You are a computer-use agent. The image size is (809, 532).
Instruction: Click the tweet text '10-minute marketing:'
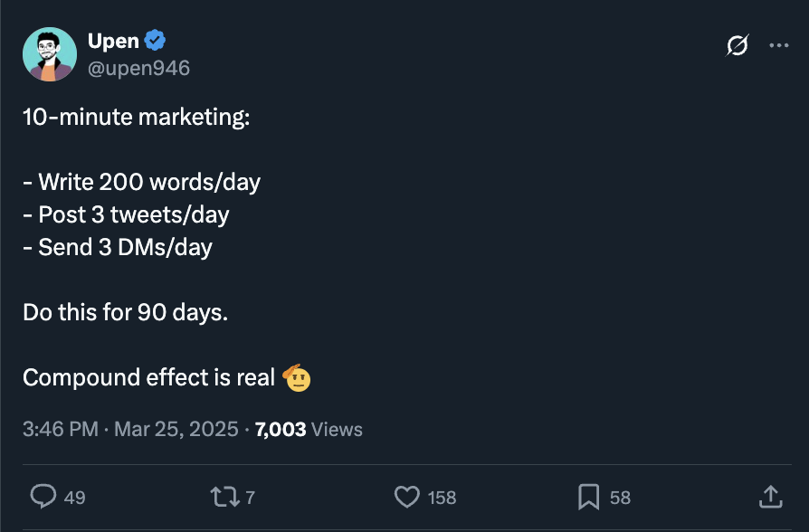137,117
